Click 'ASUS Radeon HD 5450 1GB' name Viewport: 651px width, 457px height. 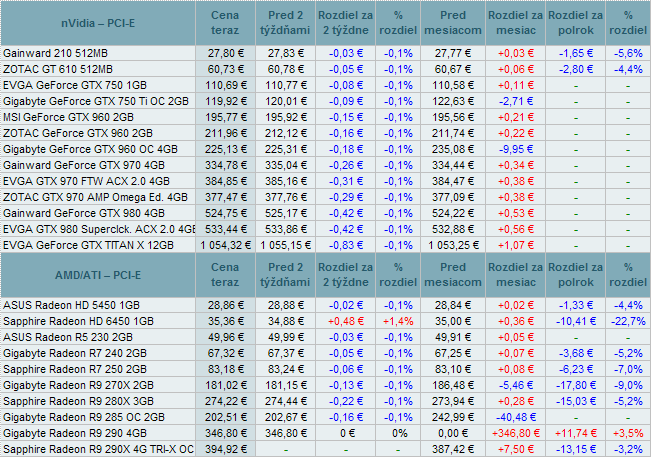(x=71, y=305)
